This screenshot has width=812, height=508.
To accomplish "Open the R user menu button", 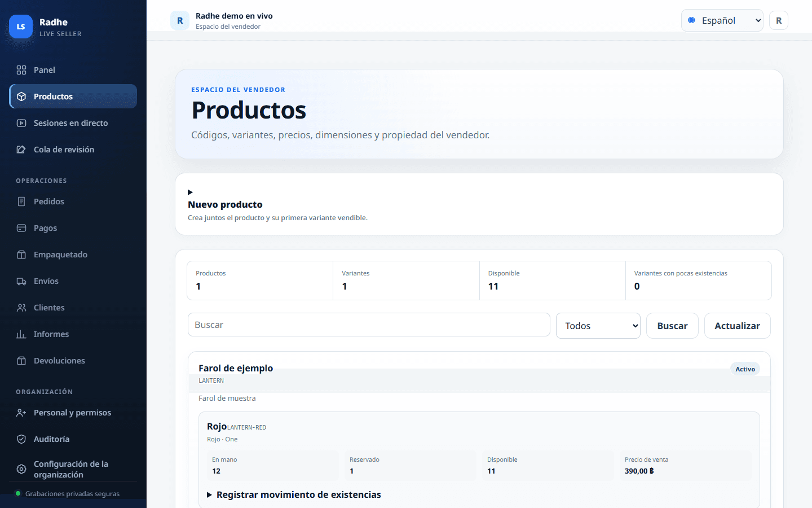I will tap(779, 21).
